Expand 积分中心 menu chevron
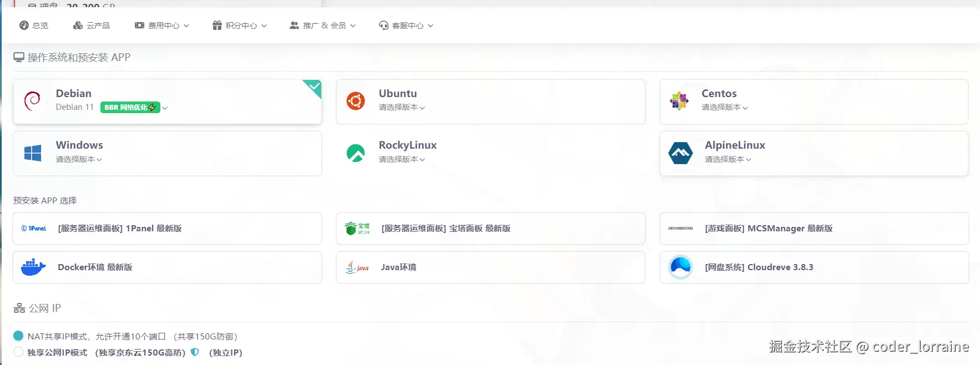Image resolution: width=980 pixels, height=365 pixels. [264, 26]
